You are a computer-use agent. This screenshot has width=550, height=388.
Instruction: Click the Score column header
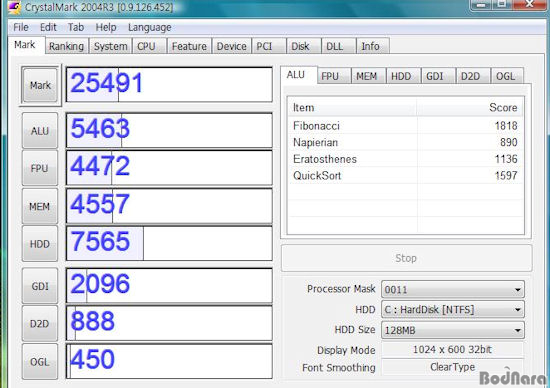click(x=470, y=107)
